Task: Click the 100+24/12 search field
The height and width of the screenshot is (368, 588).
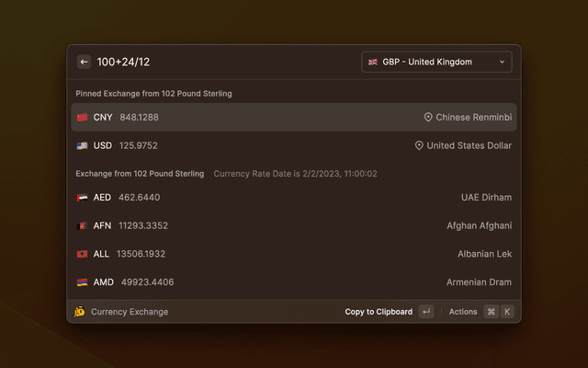Action: point(220,62)
